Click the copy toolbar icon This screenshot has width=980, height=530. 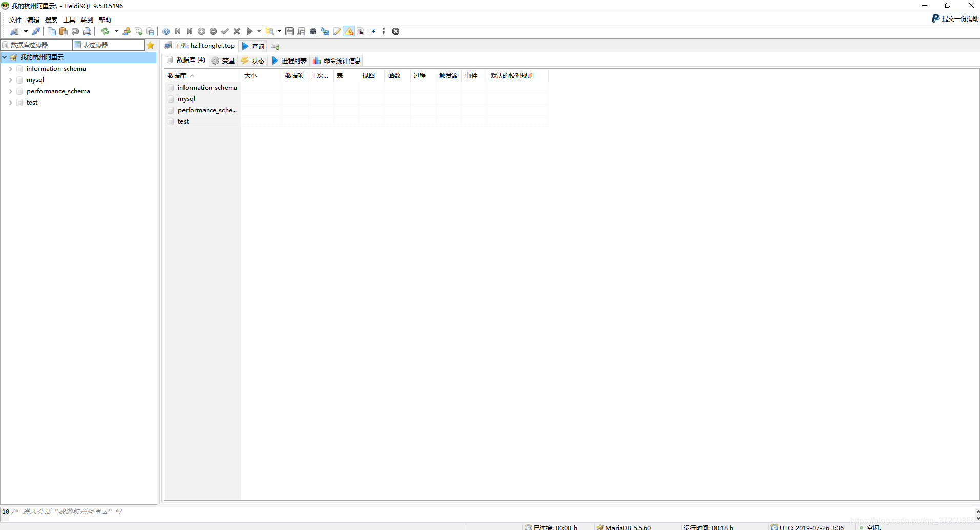click(51, 31)
